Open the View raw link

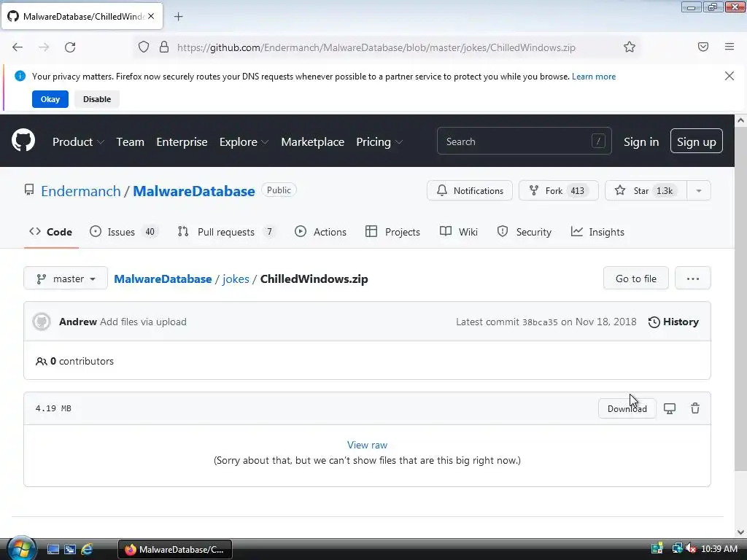(368, 445)
